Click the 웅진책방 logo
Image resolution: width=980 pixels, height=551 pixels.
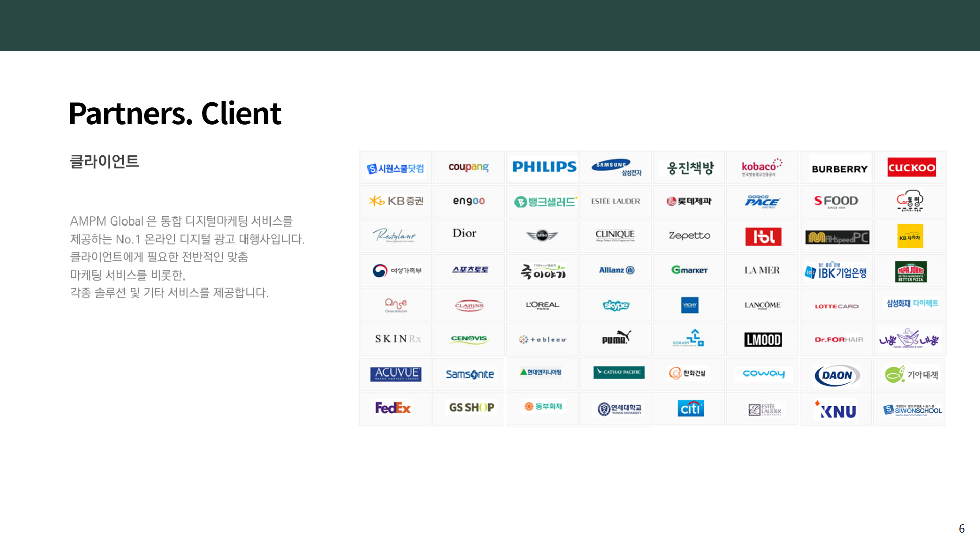690,168
